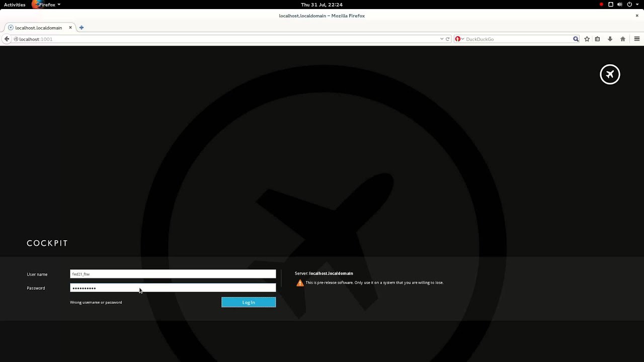Open a new tab with plus icon
644x362 pixels.
point(81,28)
